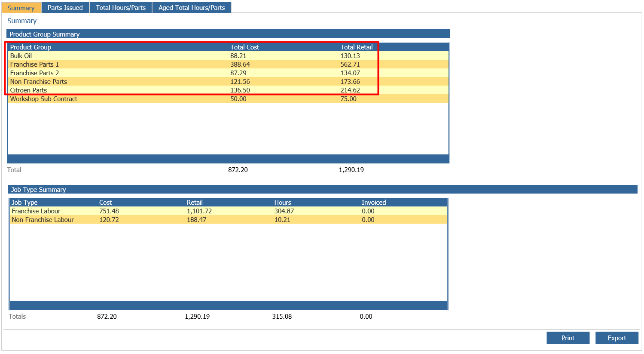Screen dimensions: 644x354
Task: Click Franchise Parts 2 retail 134.07
Action: point(350,73)
